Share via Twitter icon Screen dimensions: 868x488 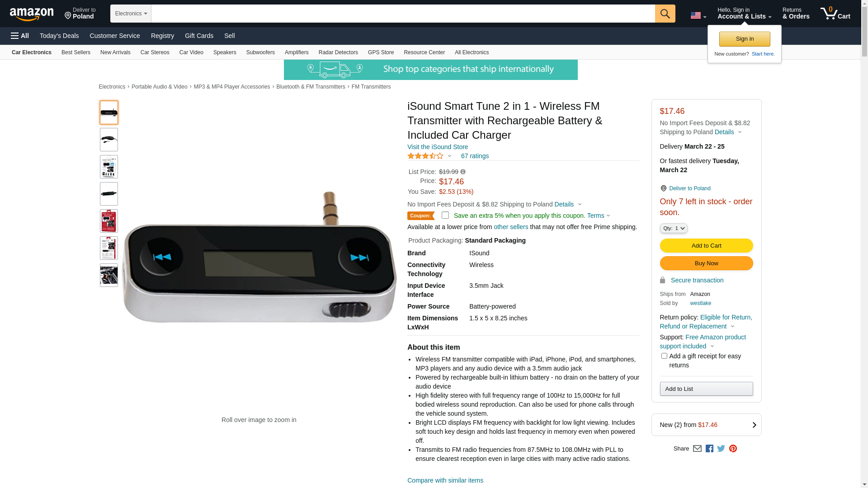(x=721, y=449)
